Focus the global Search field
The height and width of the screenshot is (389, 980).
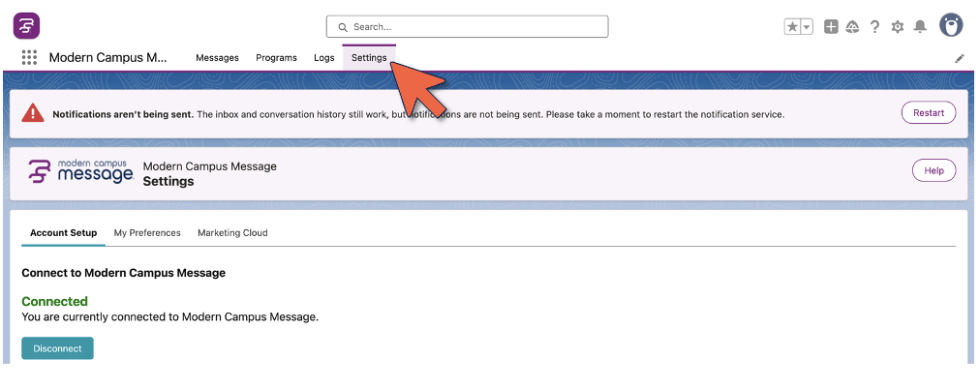pos(467,27)
